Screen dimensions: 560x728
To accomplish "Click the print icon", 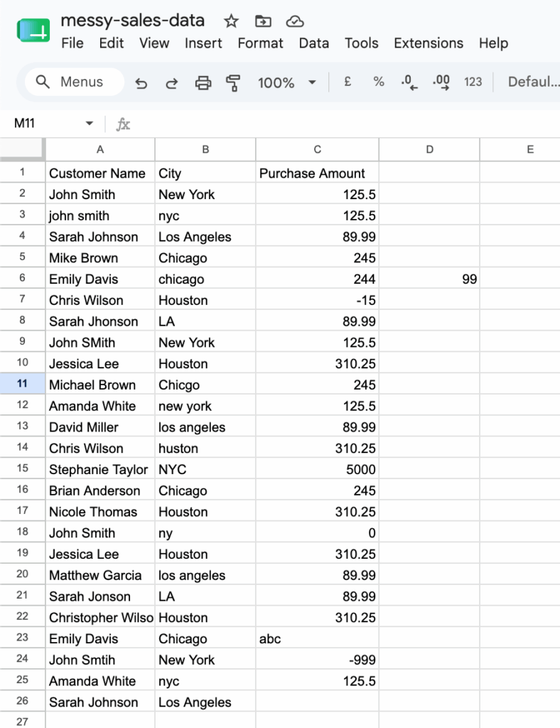I will coord(203,83).
